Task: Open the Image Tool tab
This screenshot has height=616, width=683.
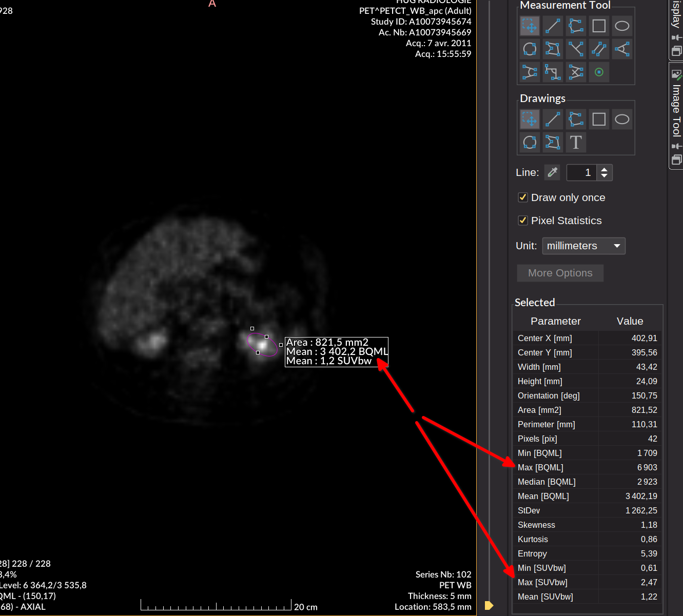Action: point(676,103)
